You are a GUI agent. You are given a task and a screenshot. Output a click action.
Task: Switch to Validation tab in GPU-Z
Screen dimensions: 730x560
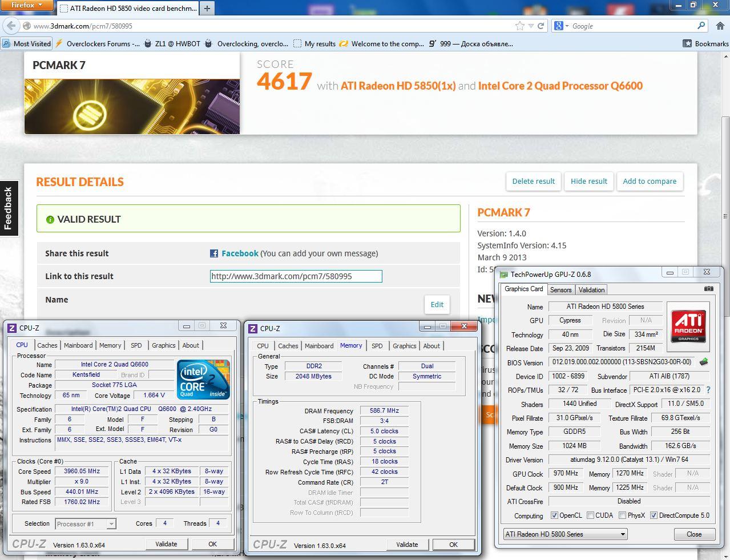591,290
